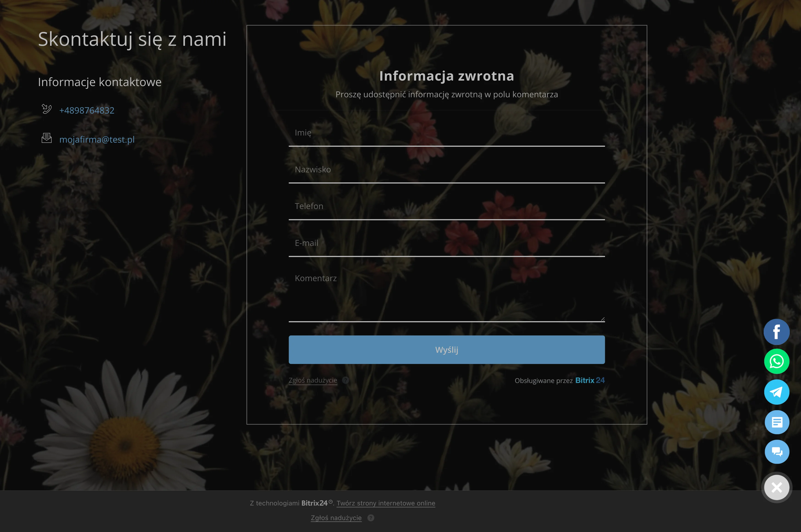Click the Komentarz text area

(447, 295)
